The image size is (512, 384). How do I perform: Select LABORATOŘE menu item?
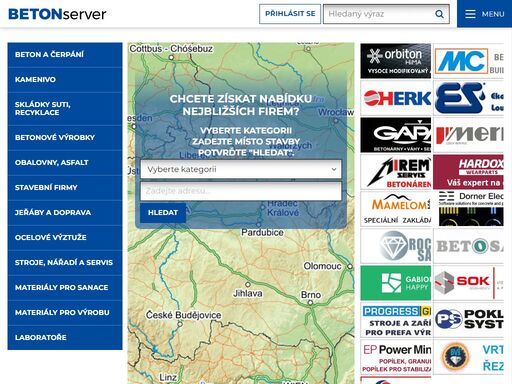[65, 338]
